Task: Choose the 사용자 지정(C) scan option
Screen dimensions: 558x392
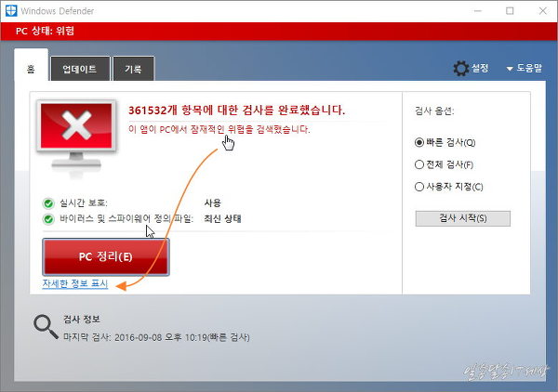Action: pos(419,187)
